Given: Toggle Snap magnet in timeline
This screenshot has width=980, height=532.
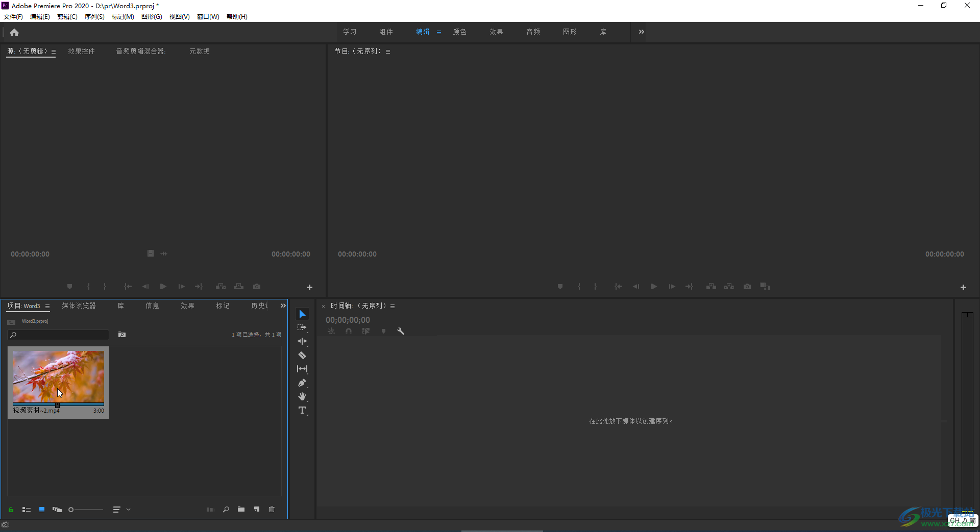Looking at the screenshot, I should [349, 331].
